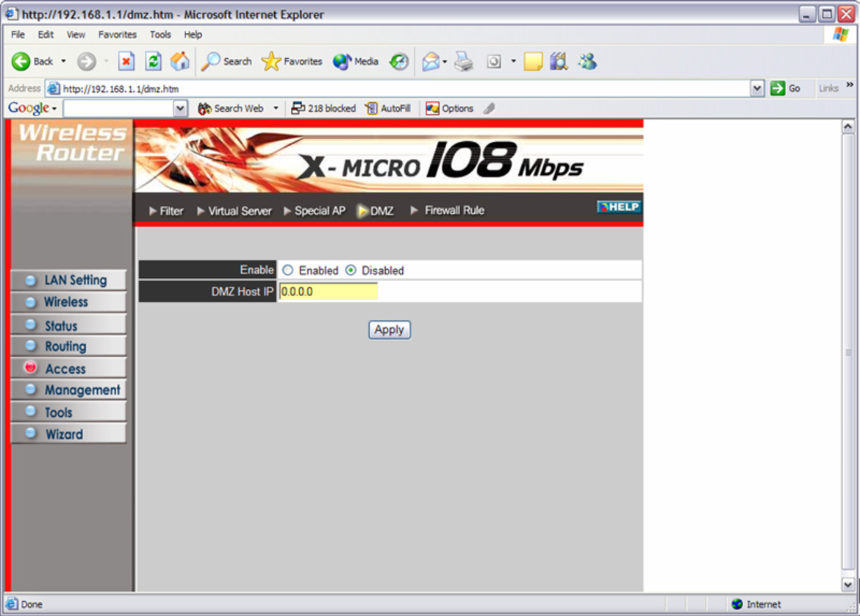Click the Apply button
This screenshot has width=860, height=616.
point(390,329)
